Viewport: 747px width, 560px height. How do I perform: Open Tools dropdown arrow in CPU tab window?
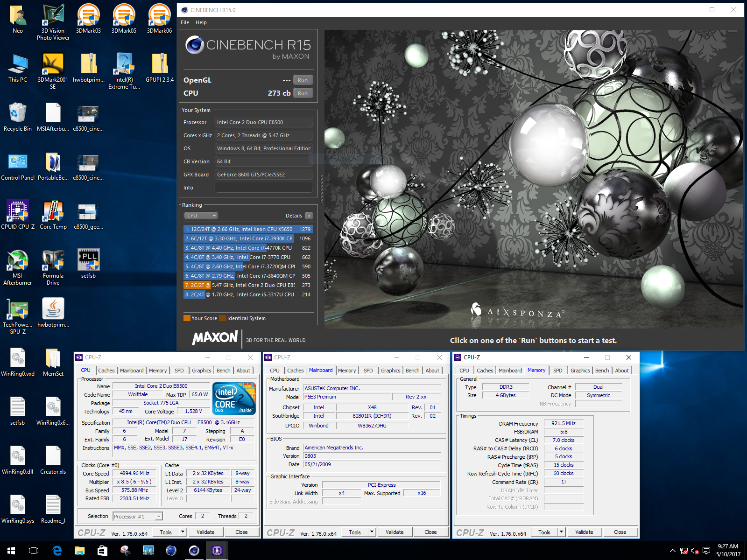tap(183, 532)
